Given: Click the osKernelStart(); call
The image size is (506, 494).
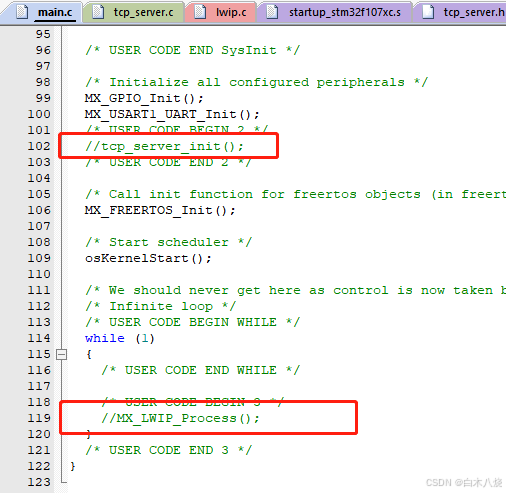Looking at the screenshot, I should click(148, 258).
